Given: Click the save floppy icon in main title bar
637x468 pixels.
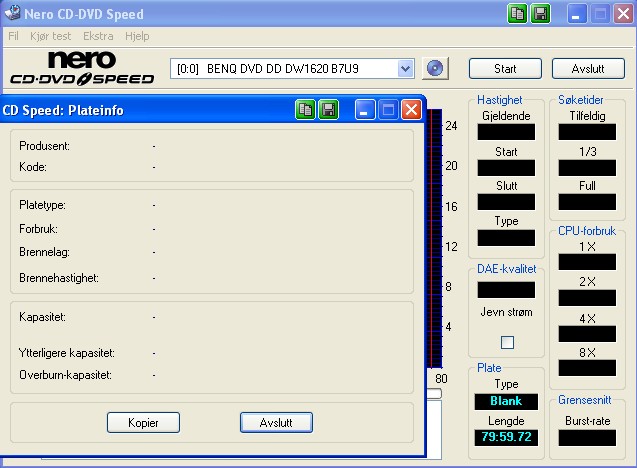Looking at the screenshot, I should (x=541, y=14).
